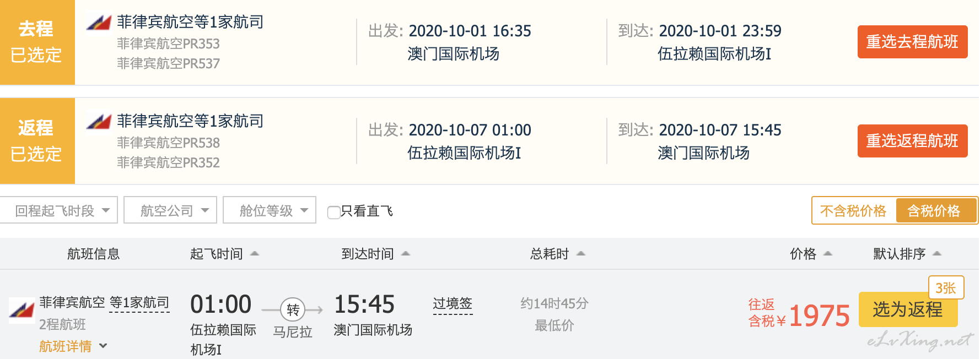Viewport: 980px width, 359px height.
Task: Open 舱位等级 cabin class dropdown
Action: click(270, 210)
